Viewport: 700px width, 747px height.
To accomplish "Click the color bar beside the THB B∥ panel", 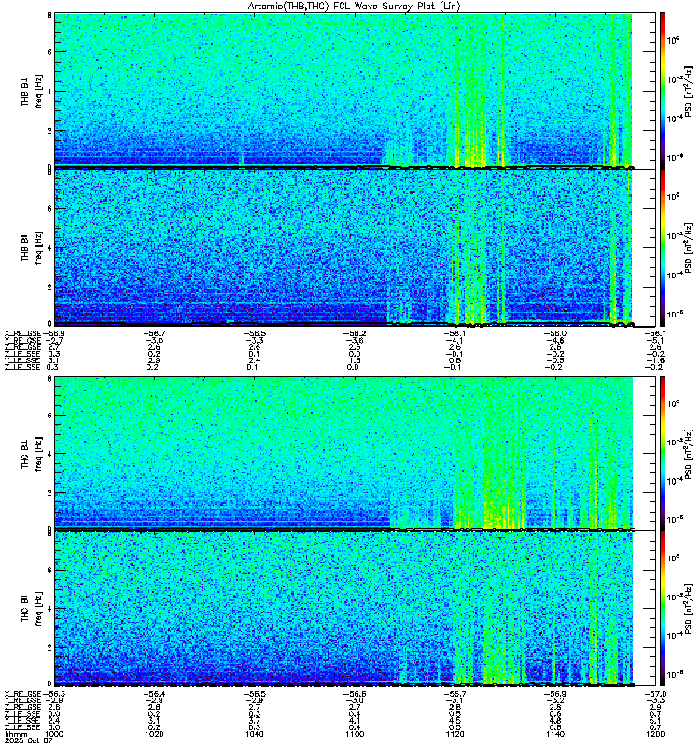I will pyautogui.click(x=663, y=247).
